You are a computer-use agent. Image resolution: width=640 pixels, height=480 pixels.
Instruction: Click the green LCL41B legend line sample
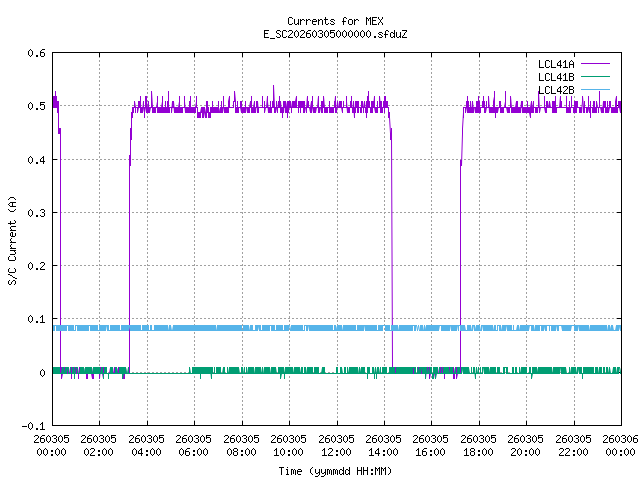(593, 77)
